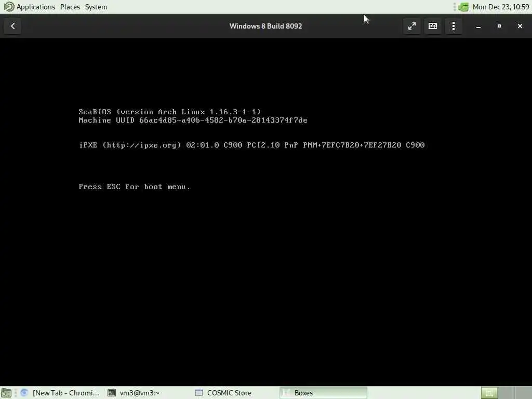Image resolution: width=532 pixels, height=399 pixels.
Task: Select the first workspace in the switcher
Action: click(489, 393)
